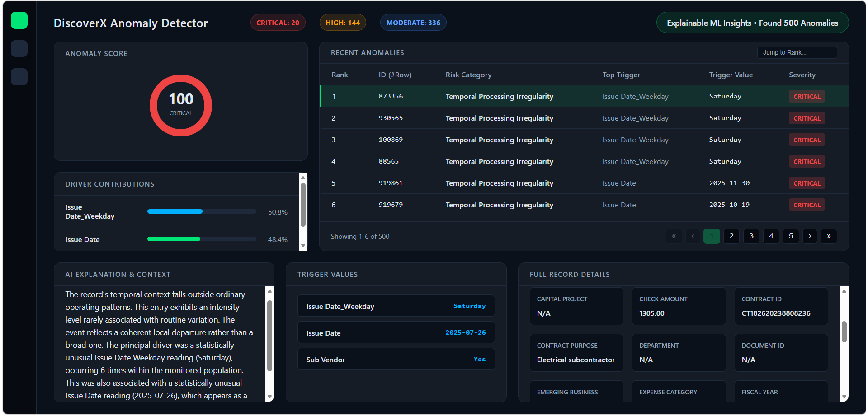The width and height of the screenshot is (868, 416).
Task: Select anomaly row ID 919679
Action: click(x=584, y=205)
